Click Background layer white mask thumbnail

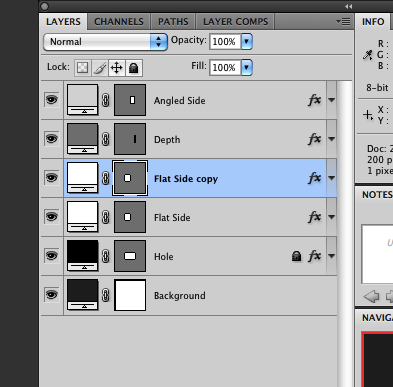pos(130,295)
